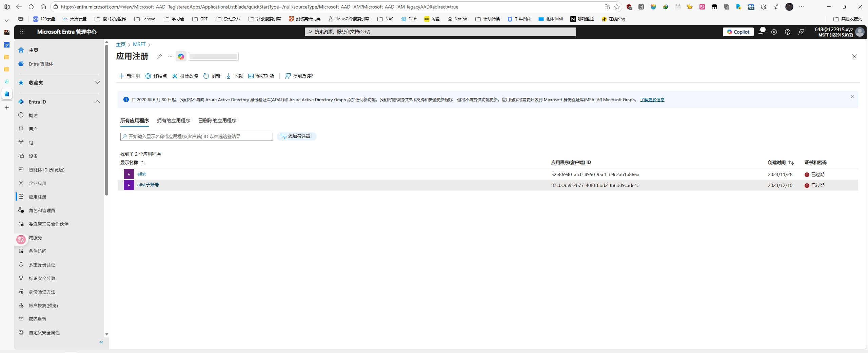Click the purple avatar of alist子账号
This screenshot has height=353, width=868.
coord(129,185)
